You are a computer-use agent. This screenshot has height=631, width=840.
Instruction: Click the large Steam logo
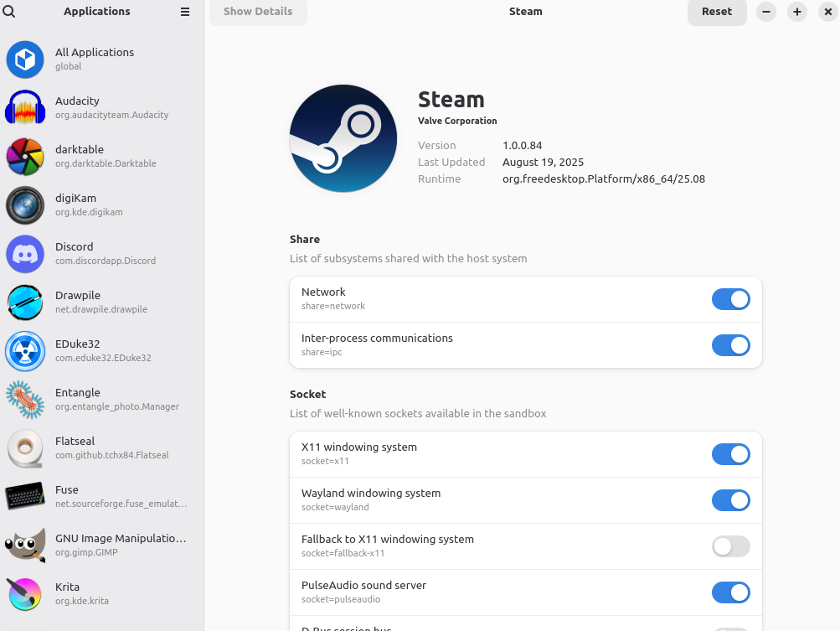(343, 138)
